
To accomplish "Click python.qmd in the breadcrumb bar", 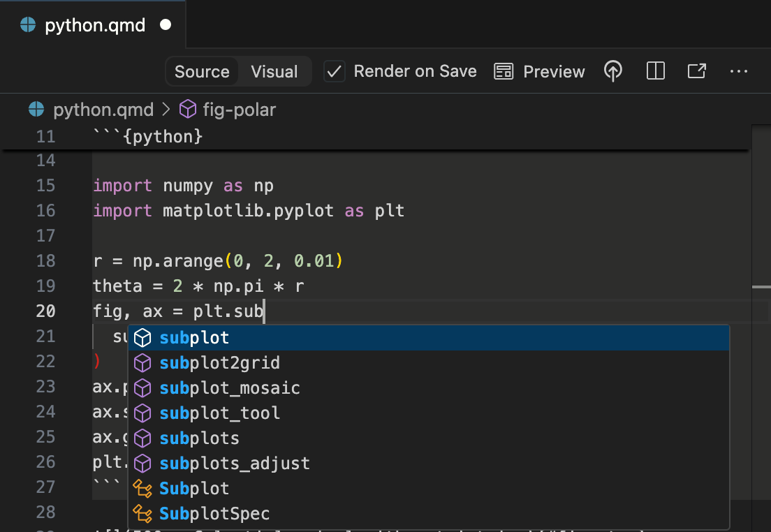I will (x=103, y=109).
